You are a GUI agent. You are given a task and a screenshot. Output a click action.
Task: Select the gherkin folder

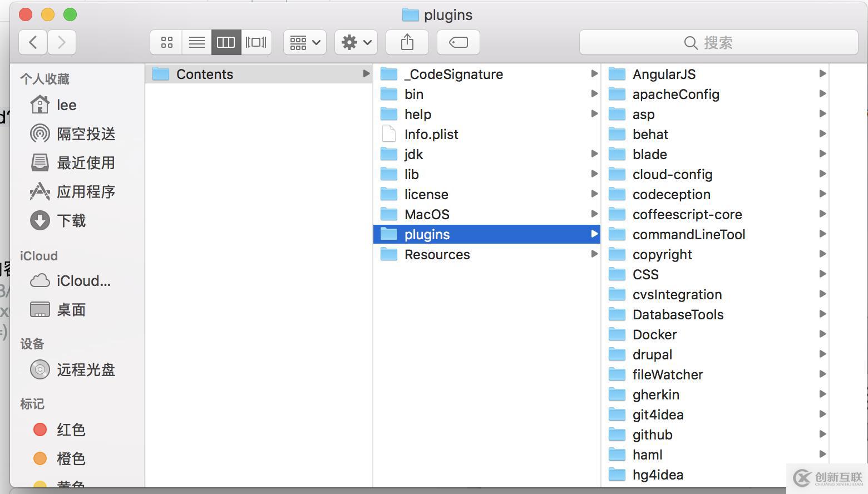point(716,394)
